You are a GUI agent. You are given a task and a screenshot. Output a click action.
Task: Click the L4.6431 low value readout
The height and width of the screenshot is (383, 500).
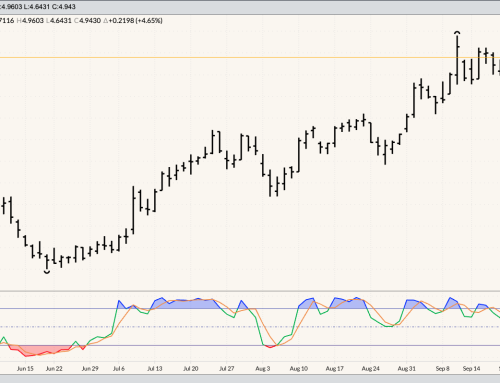point(59,21)
